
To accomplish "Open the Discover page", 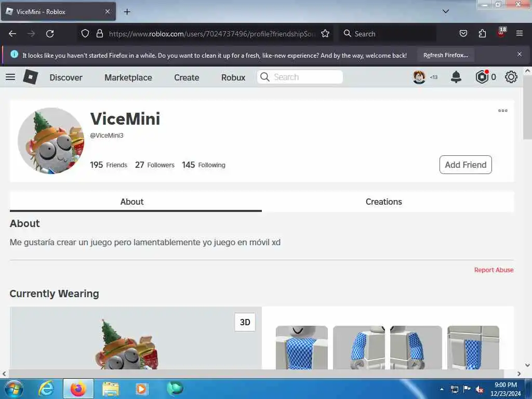I will 66,77.
